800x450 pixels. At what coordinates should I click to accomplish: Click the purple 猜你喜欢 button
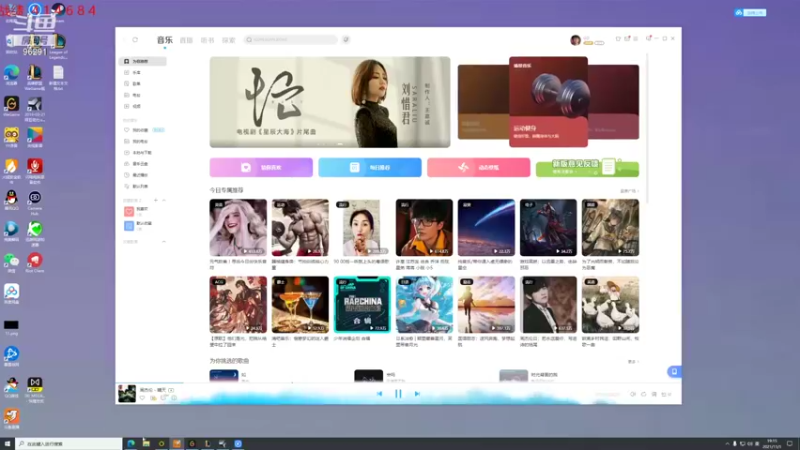point(261,167)
